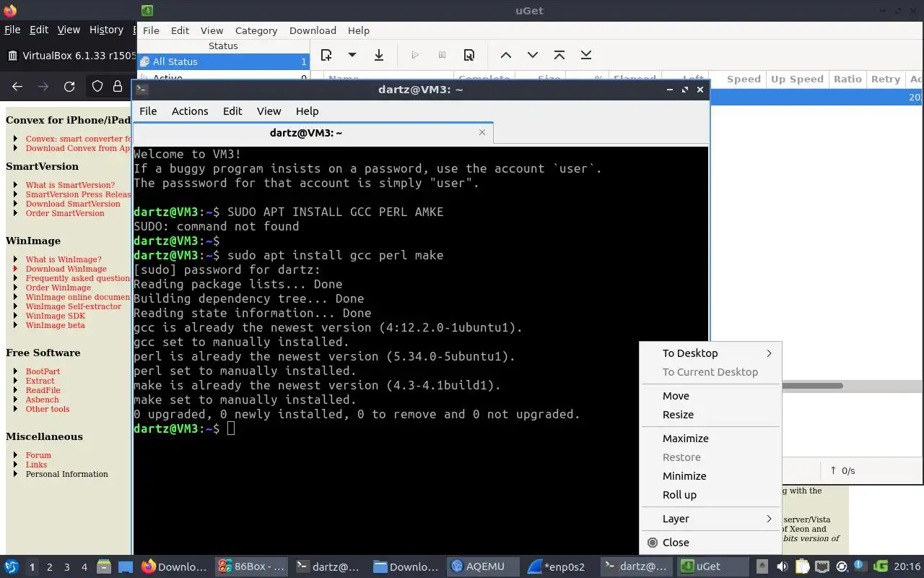The width and height of the screenshot is (924, 578).
Task: Click the terminal icon in terminal title bar
Action: click(142, 90)
